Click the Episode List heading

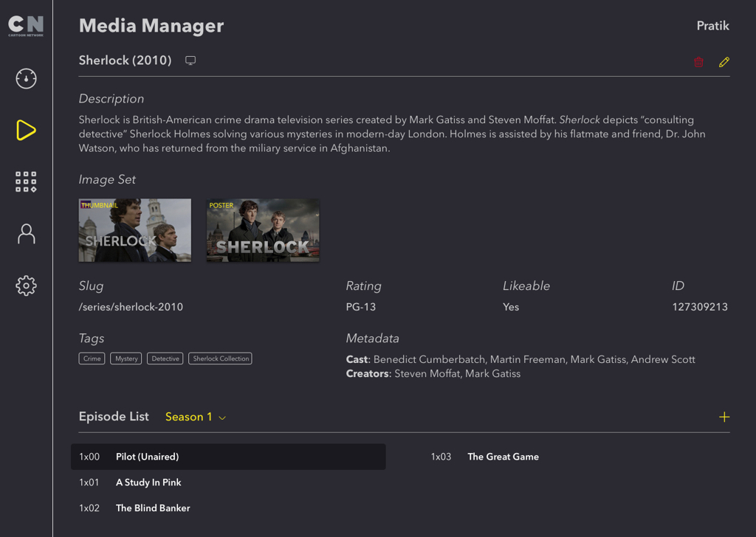114,417
